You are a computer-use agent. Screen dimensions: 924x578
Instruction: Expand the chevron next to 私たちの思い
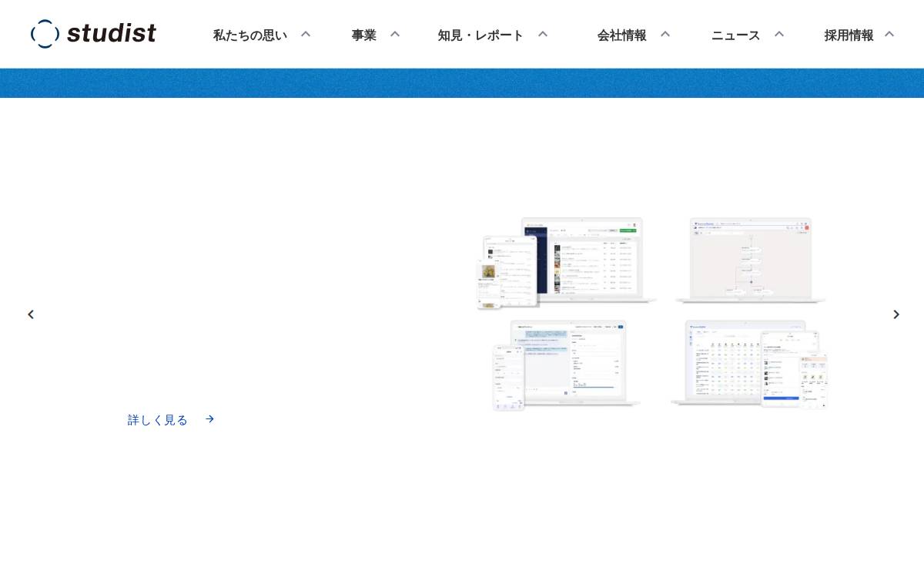306,34
